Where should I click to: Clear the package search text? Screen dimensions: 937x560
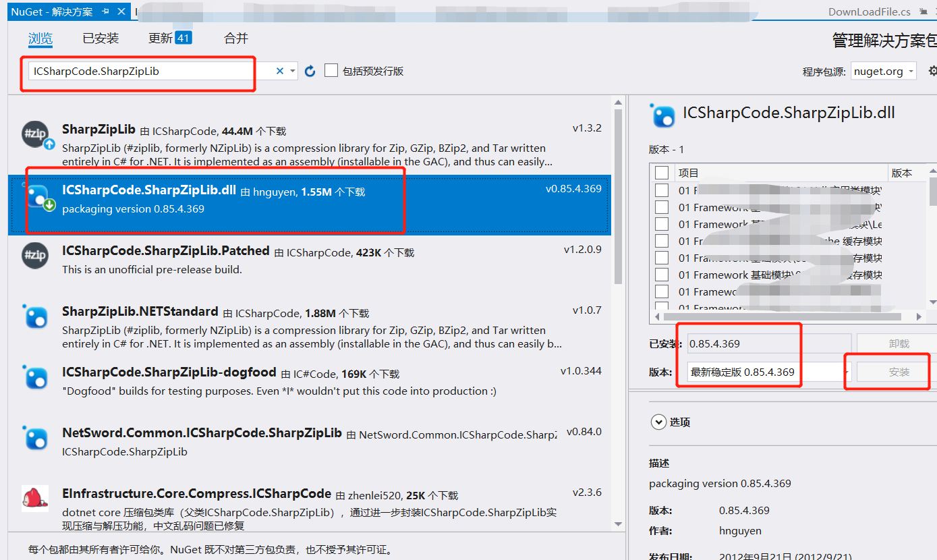click(x=280, y=71)
